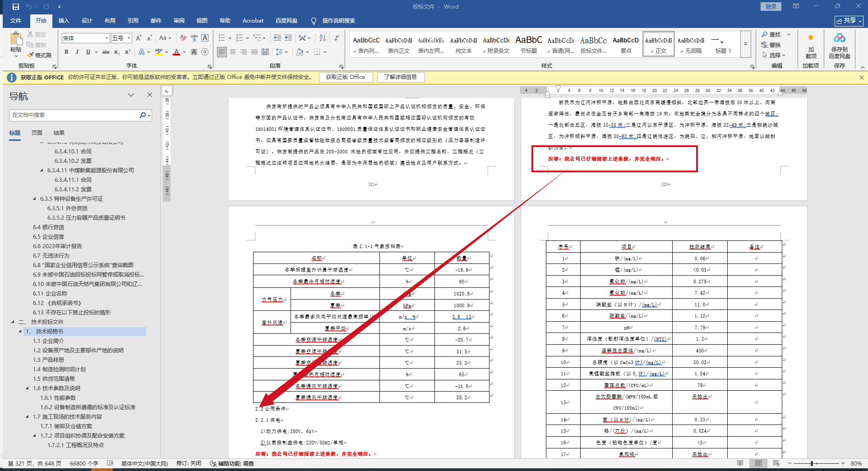Viewport: 868px width, 471px height.
Task: Open the navigation search options dropdown
Action: tap(149, 115)
